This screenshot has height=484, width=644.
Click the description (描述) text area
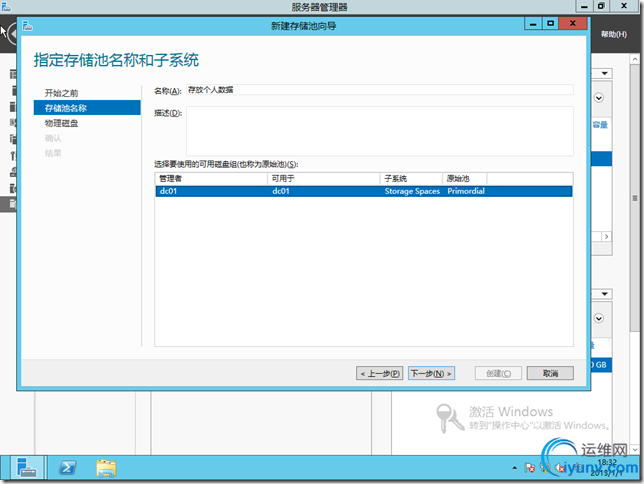pos(380,131)
